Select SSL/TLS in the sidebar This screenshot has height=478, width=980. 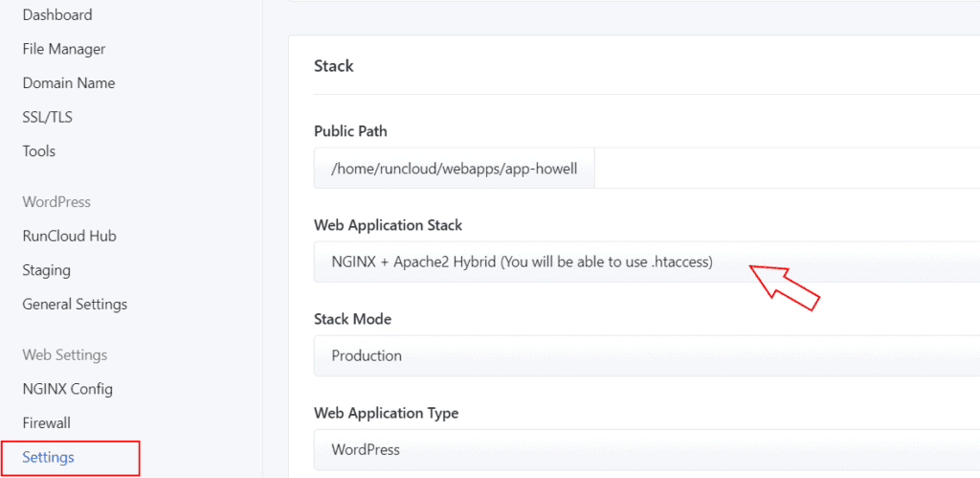tap(48, 117)
